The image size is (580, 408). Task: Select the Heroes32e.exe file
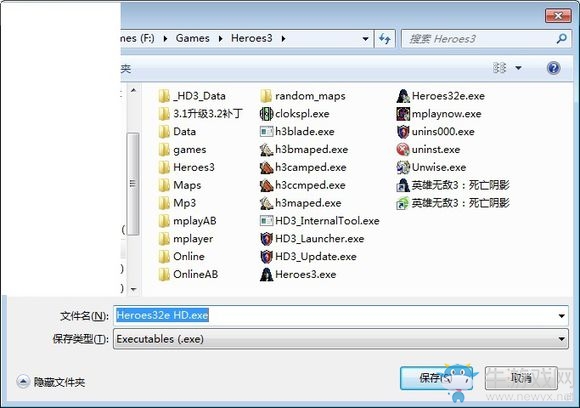point(440,96)
